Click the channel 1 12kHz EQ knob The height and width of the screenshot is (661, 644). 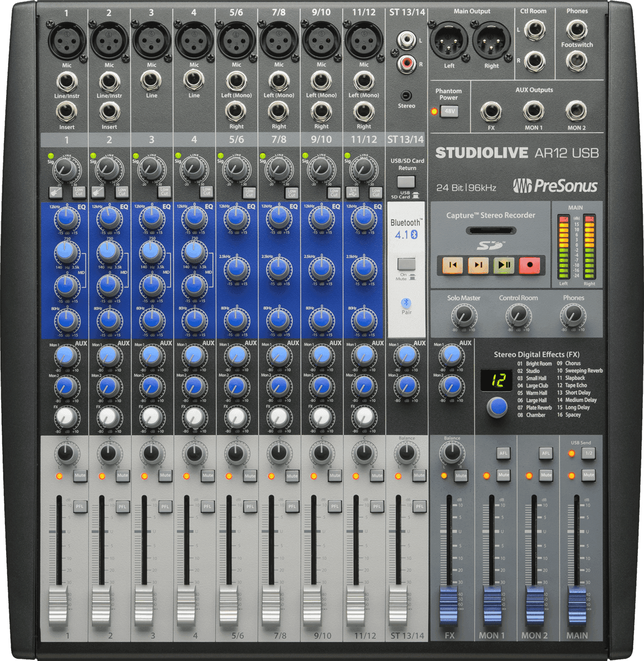pyautogui.click(x=67, y=219)
